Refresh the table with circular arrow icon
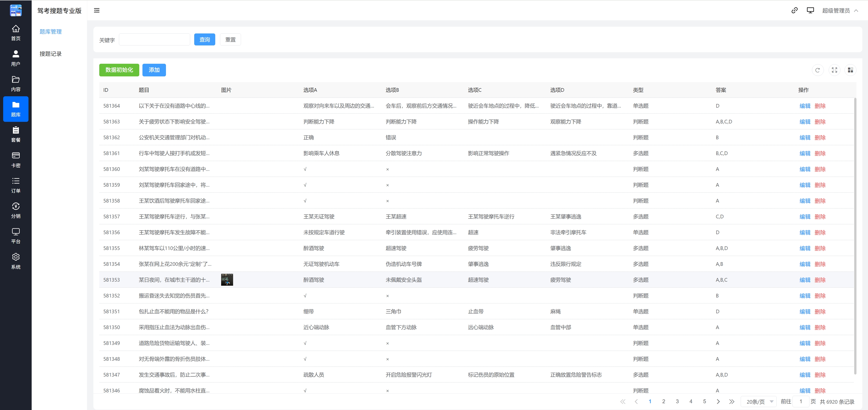This screenshot has height=410, width=868. [817, 70]
